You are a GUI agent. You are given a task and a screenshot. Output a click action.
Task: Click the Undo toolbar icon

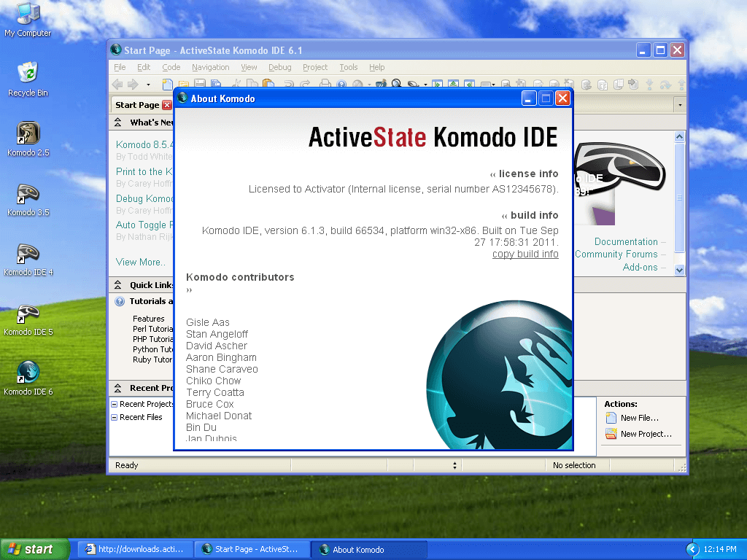coord(289,85)
